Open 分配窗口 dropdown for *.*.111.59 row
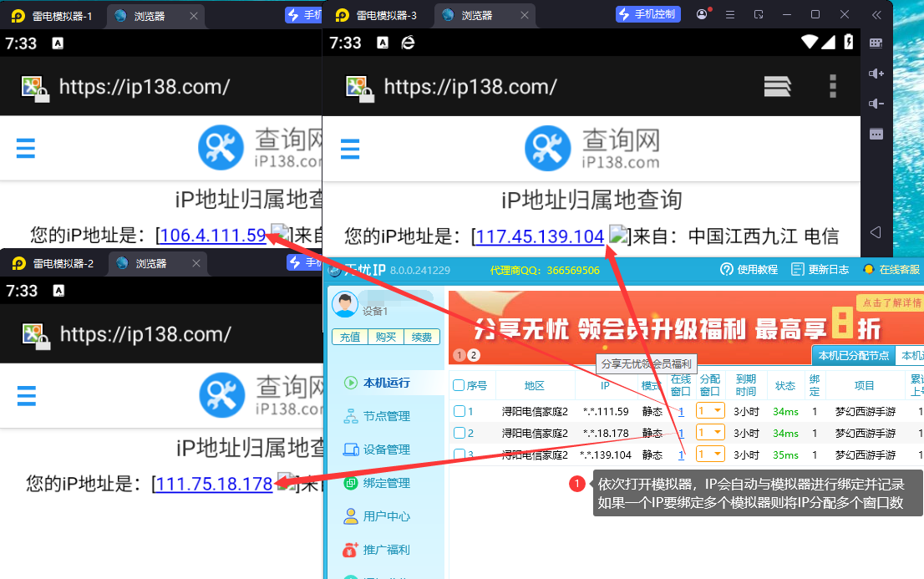The width and height of the screenshot is (924, 579). [710, 410]
